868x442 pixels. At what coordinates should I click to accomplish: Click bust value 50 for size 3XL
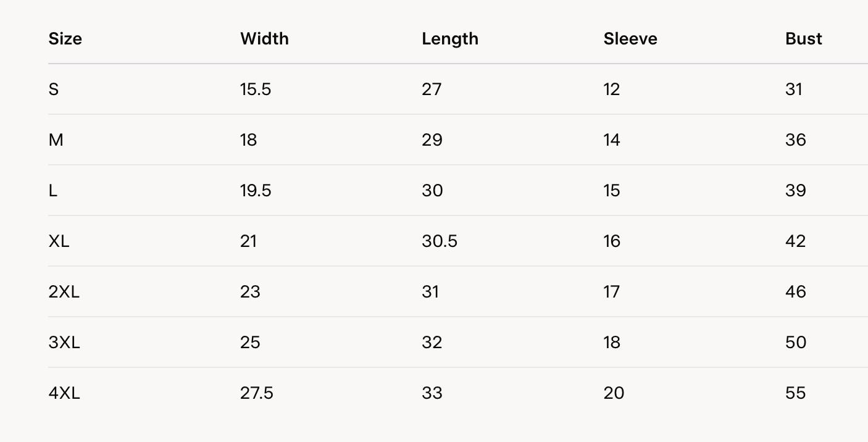(795, 343)
